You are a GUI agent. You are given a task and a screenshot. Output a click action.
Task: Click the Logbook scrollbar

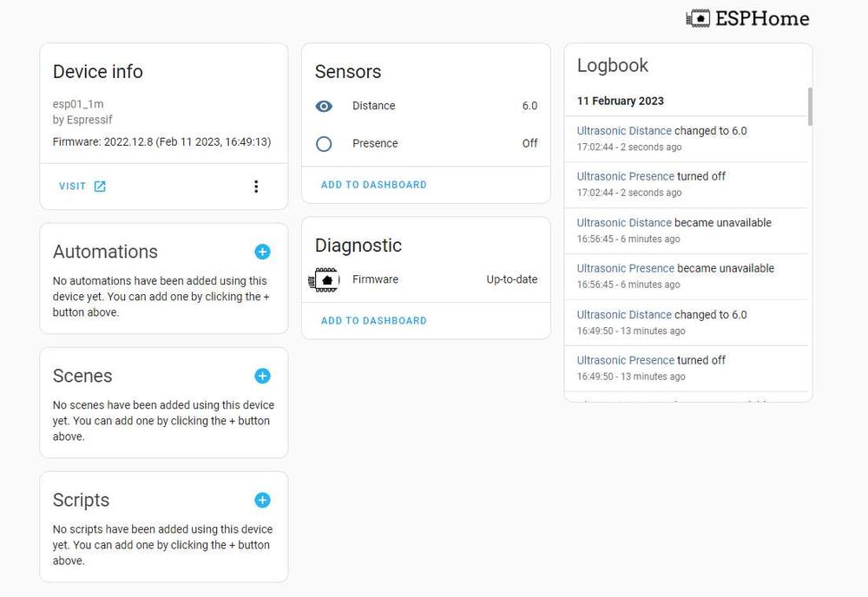(x=810, y=106)
